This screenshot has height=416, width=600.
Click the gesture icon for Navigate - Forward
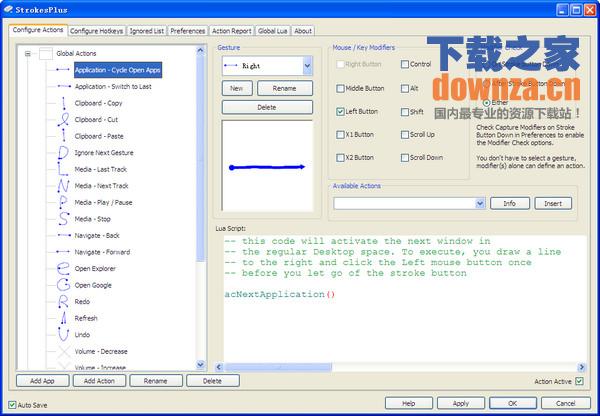[x=63, y=251]
